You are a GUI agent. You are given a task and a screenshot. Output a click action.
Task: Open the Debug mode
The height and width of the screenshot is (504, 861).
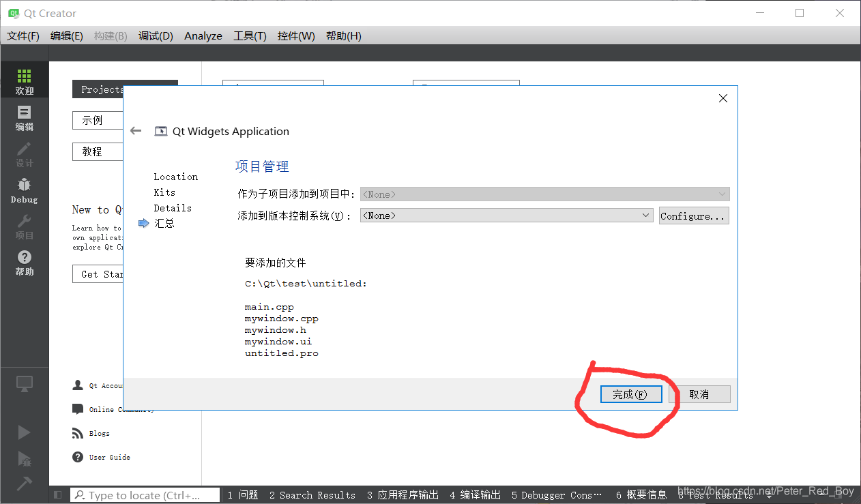coord(25,190)
